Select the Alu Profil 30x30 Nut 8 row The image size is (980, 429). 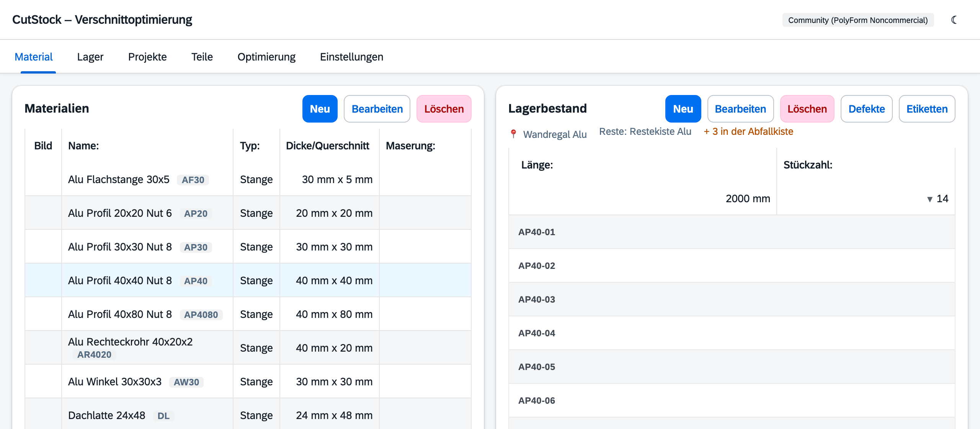(x=248, y=247)
